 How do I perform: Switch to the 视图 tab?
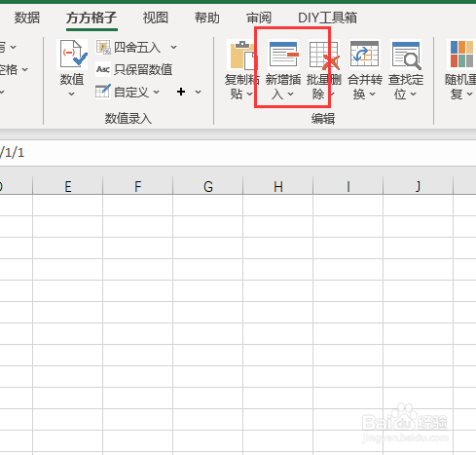[x=156, y=18]
